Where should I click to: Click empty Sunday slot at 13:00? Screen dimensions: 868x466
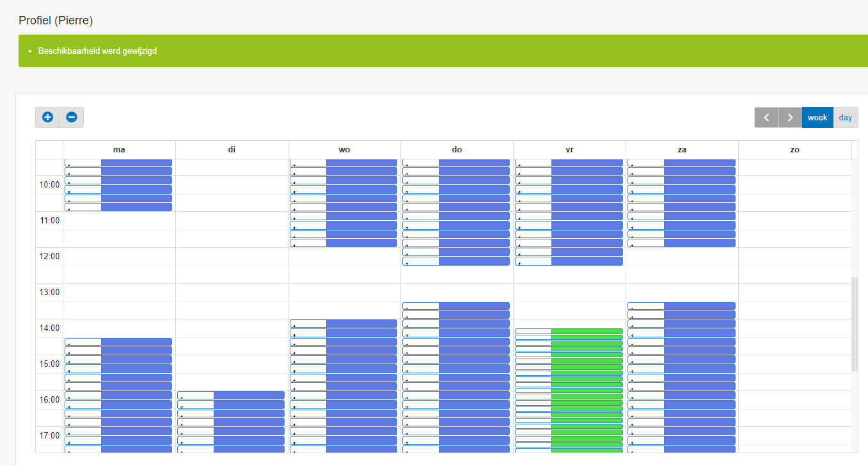(794, 293)
